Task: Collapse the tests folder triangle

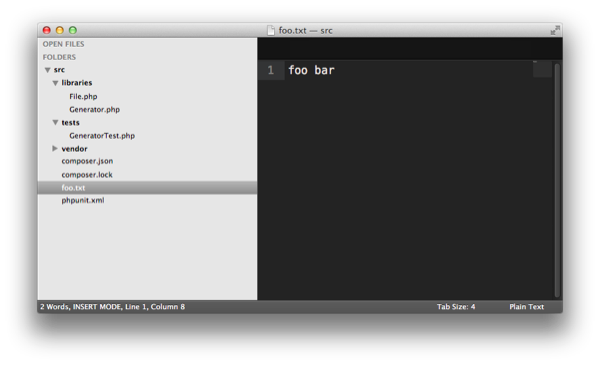Action: tap(55, 122)
